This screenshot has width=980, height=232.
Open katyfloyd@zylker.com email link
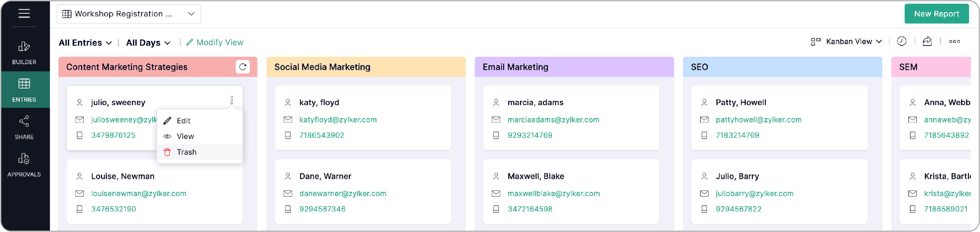[338, 120]
